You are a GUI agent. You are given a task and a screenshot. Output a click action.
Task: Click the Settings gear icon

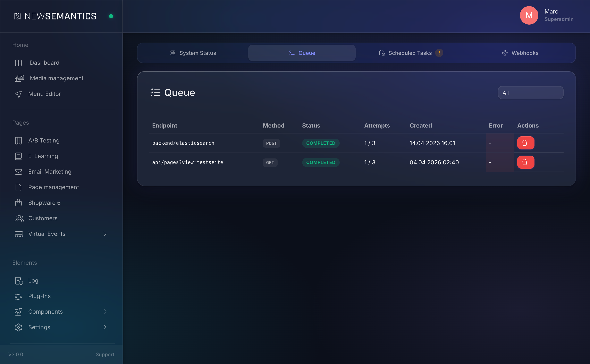click(x=18, y=327)
